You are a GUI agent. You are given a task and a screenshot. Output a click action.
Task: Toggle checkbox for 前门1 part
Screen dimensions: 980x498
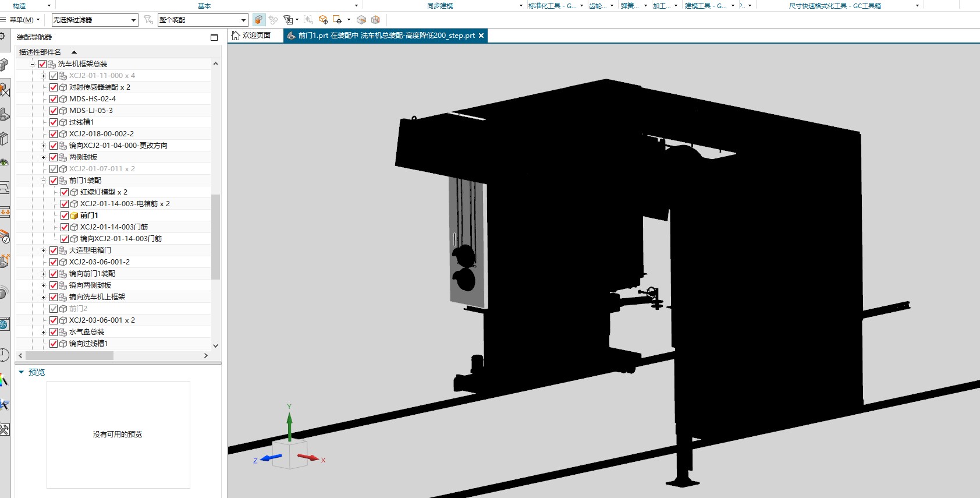point(65,216)
